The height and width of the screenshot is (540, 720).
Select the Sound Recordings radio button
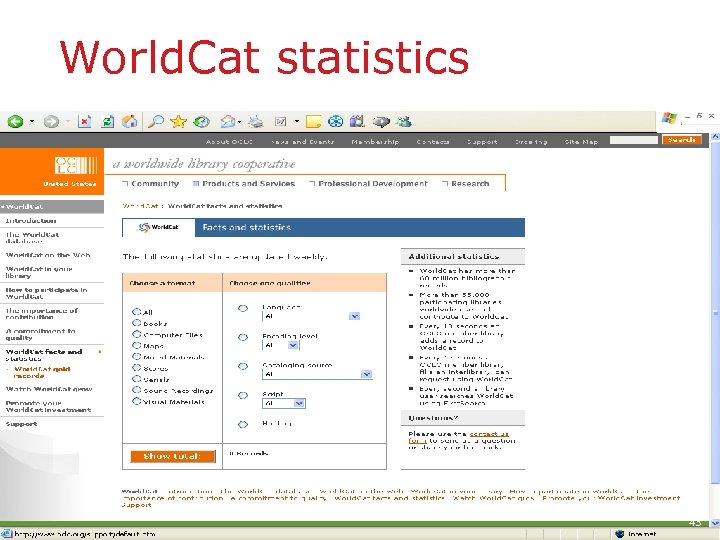[136, 390]
